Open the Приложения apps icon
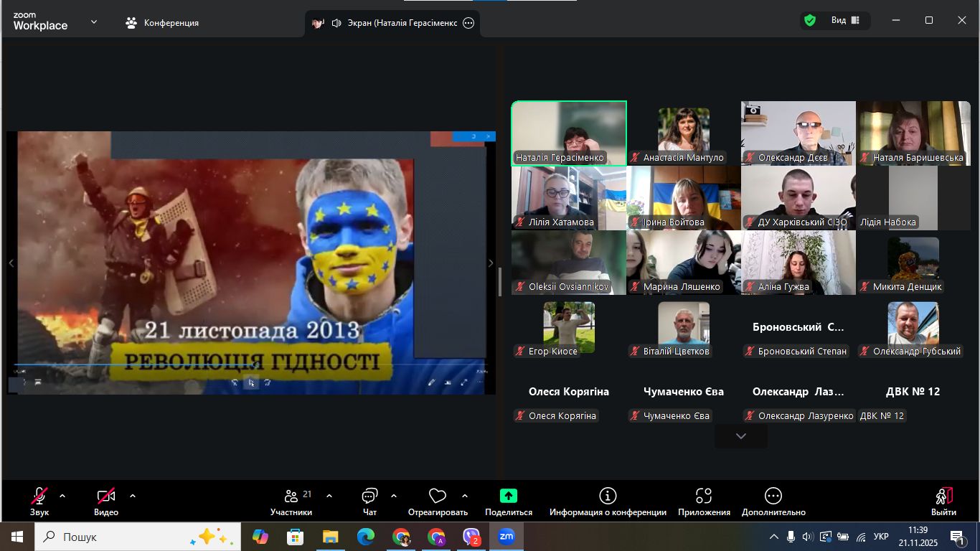This screenshot has width=980, height=551. [704, 496]
